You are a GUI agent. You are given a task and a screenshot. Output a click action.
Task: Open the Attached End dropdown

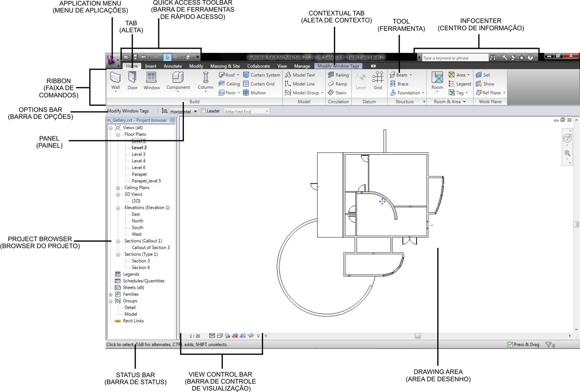pyautogui.click(x=246, y=111)
